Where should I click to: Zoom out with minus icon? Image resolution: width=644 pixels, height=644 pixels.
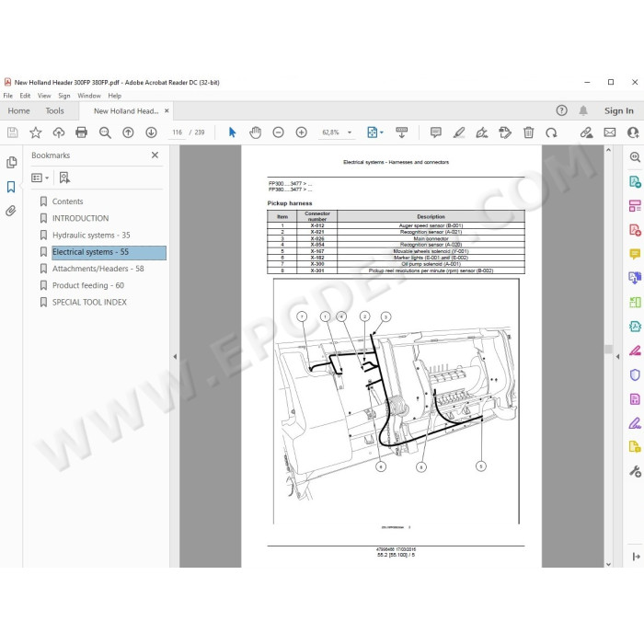click(x=278, y=132)
